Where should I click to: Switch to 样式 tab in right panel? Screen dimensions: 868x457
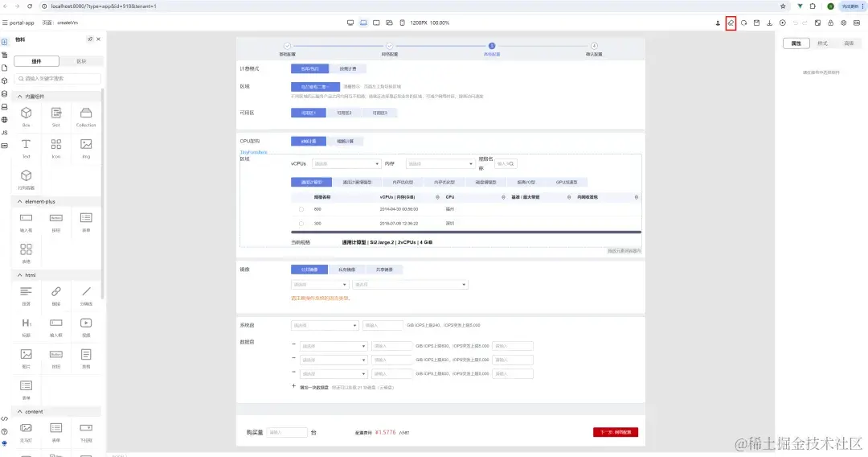coord(823,43)
